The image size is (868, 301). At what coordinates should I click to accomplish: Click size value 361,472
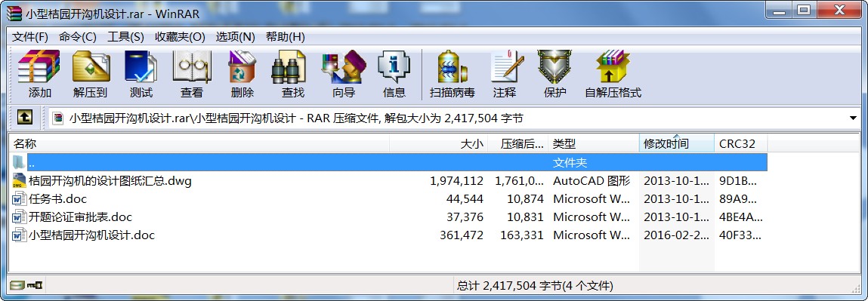pyautogui.click(x=462, y=235)
